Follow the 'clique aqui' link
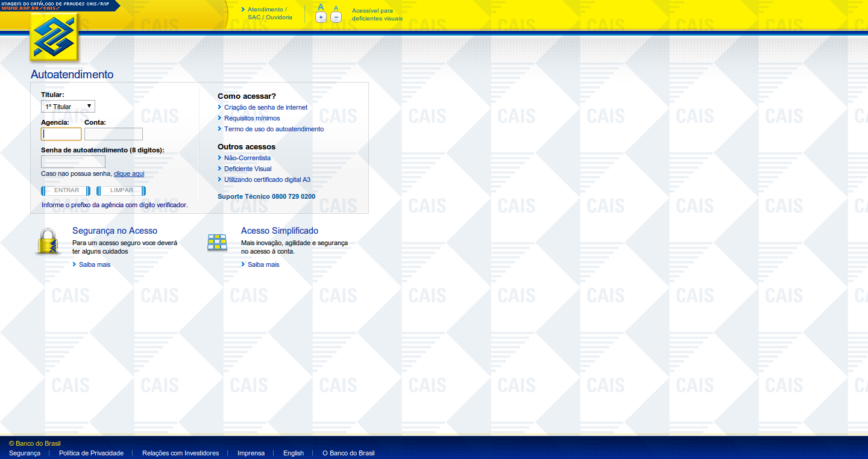The image size is (868, 459). (x=129, y=173)
